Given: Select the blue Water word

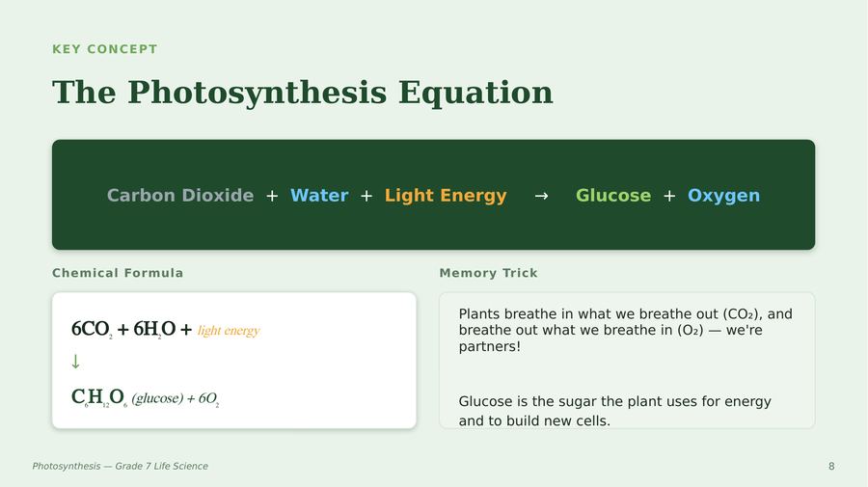Looking at the screenshot, I should click(319, 196).
